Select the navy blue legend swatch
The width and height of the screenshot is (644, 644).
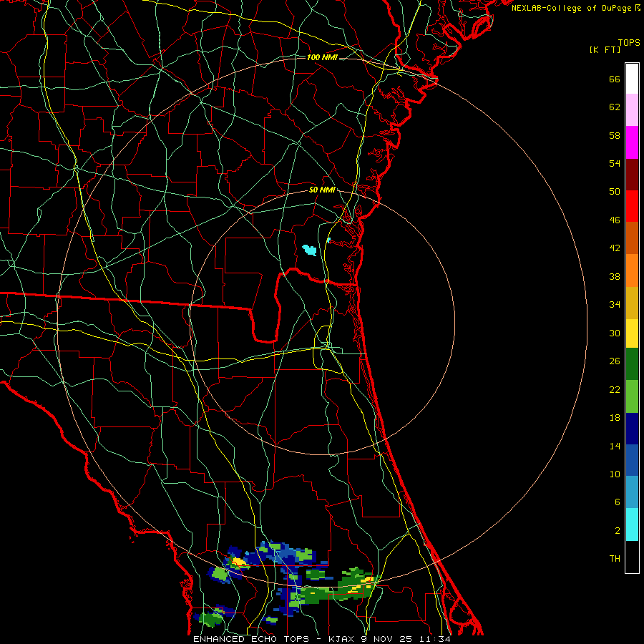pyautogui.click(x=632, y=429)
